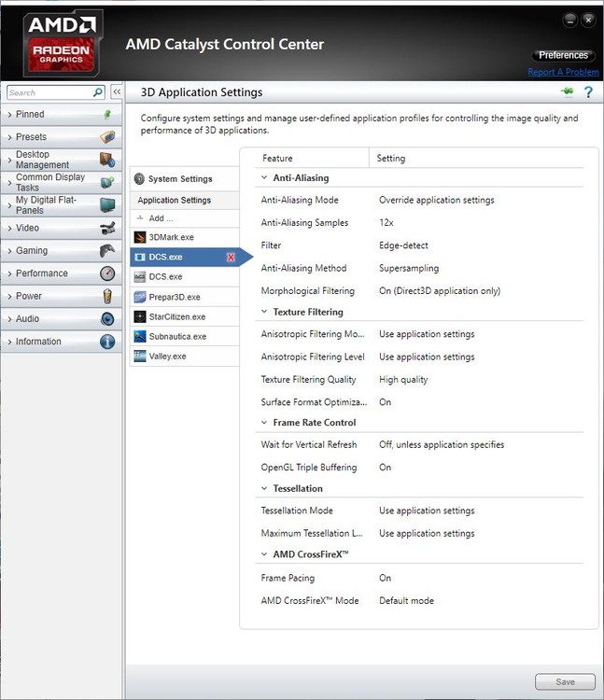Click the Feature column header
The image size is (604, 700).
pos(277,158)
